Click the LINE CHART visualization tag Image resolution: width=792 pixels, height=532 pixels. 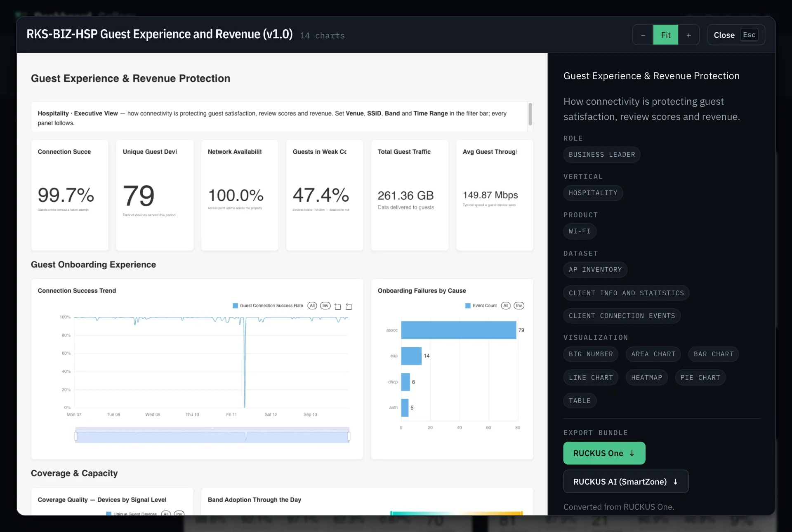tap(591, 378)
